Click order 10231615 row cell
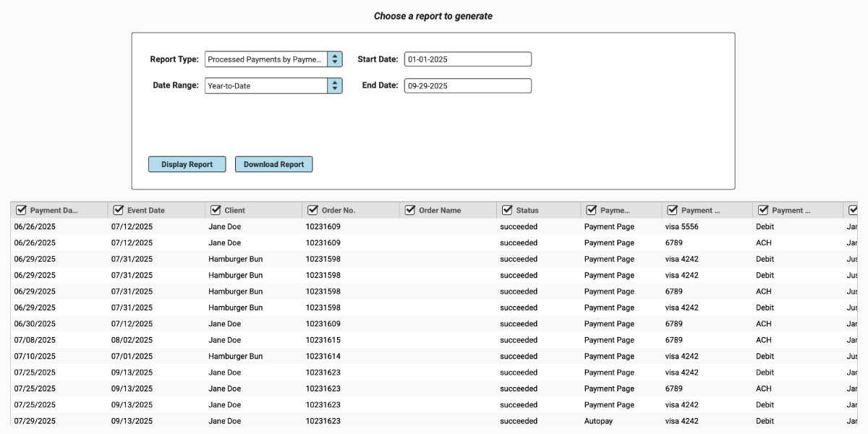The image size is (868, 434). click(323, 340)
